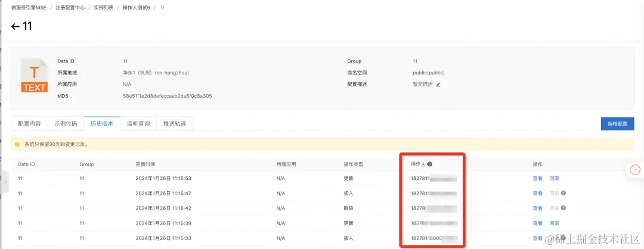Image resolution: width=644 pixels, height=249 pixels.
Task: Click help icon beside 回滚 in 11:15:47 row
Action: point(563,193)
